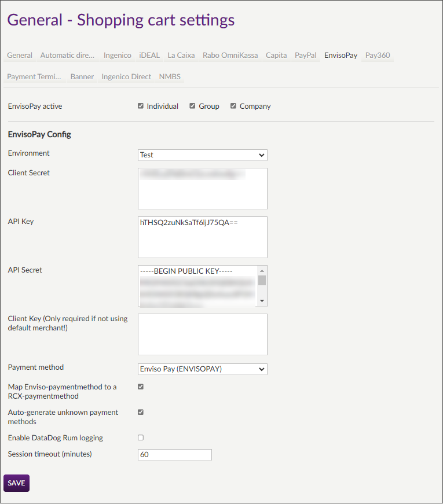Viewport: 443px width, 504px height.
Task: Toggle the Company checkbox
Action: point(233,106)
